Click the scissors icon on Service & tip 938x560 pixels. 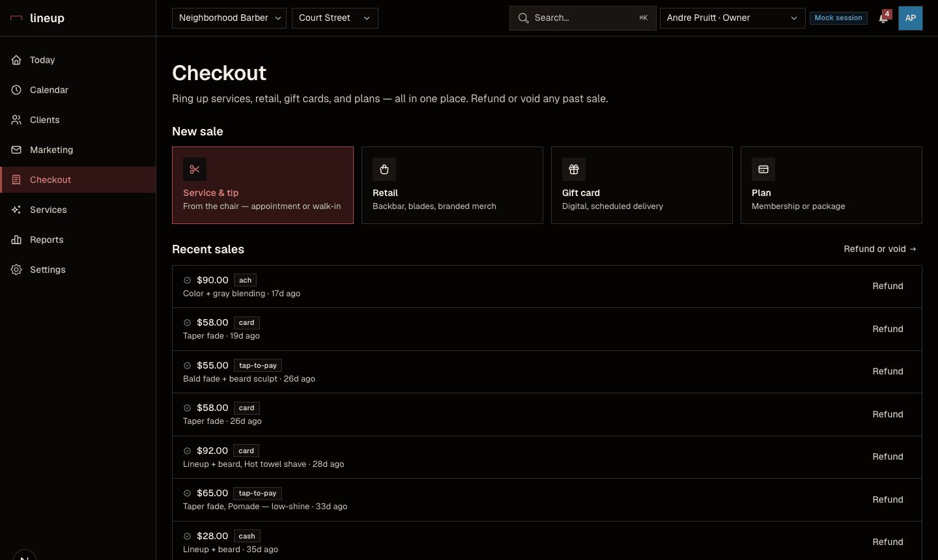click(195, 169)
